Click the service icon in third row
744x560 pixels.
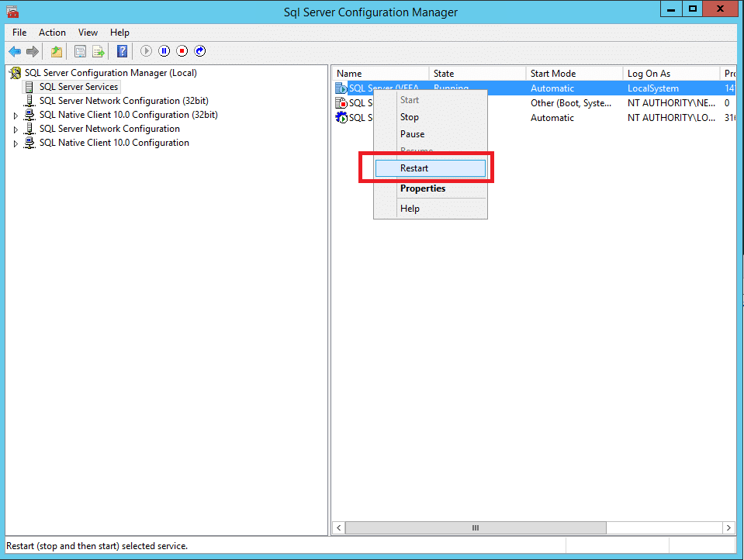pyautogui.click(x=341, y=118)
